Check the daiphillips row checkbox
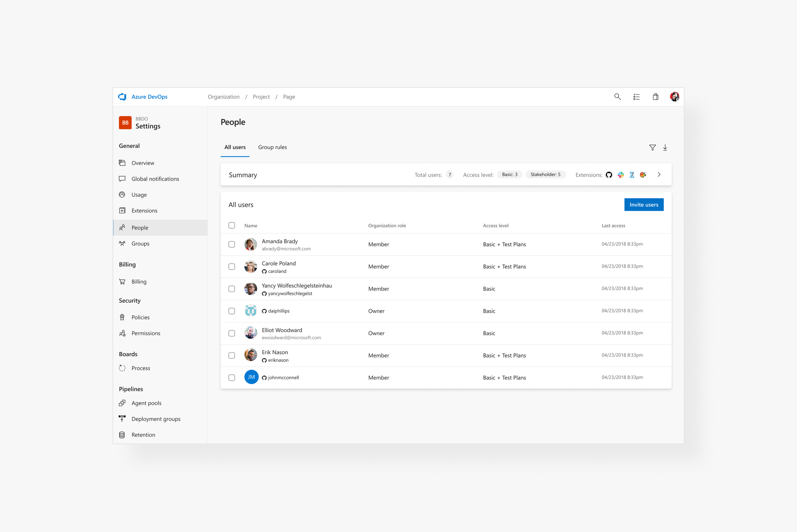 (232, 311)
